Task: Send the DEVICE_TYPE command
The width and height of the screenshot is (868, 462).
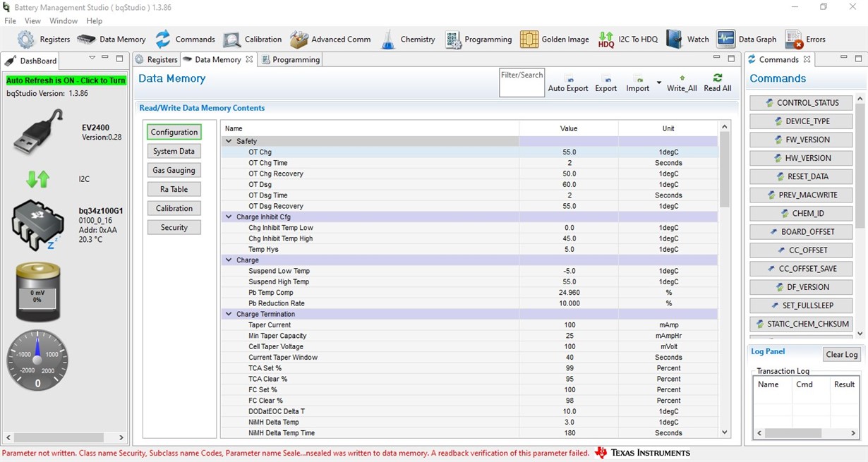Action: (x=801, y=121)
